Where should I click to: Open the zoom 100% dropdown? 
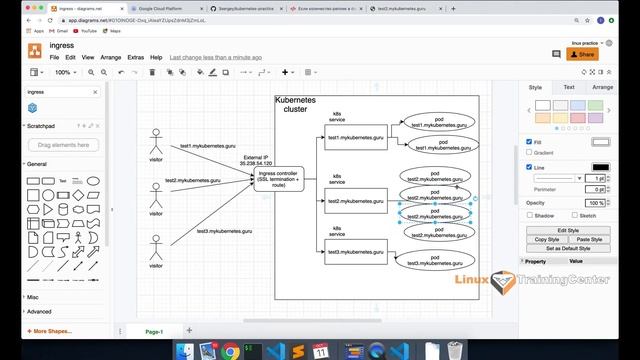pos(66,72)
